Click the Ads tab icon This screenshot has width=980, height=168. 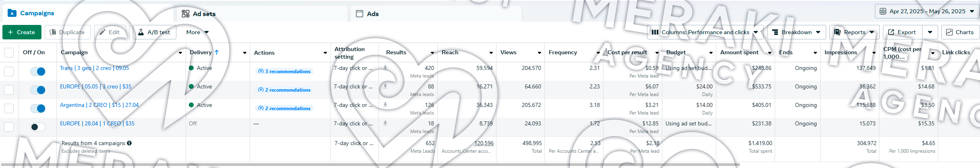[360, 14]
